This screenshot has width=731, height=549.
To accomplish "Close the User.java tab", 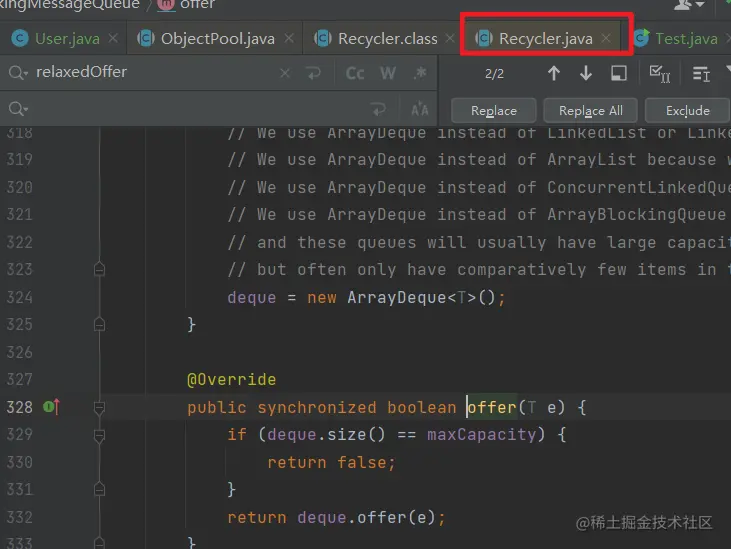I will coord(113,38).
